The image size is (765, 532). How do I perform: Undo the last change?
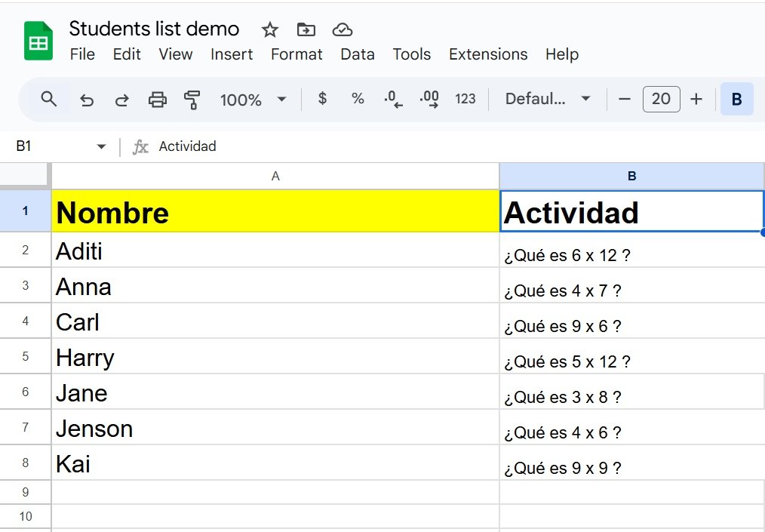86,99
